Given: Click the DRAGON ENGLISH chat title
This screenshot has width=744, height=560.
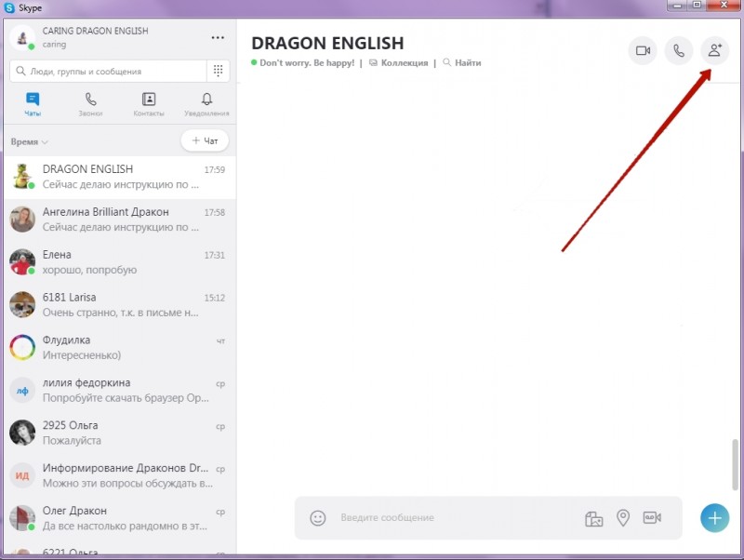Looking at the screenshot, I should pos(327,43).
